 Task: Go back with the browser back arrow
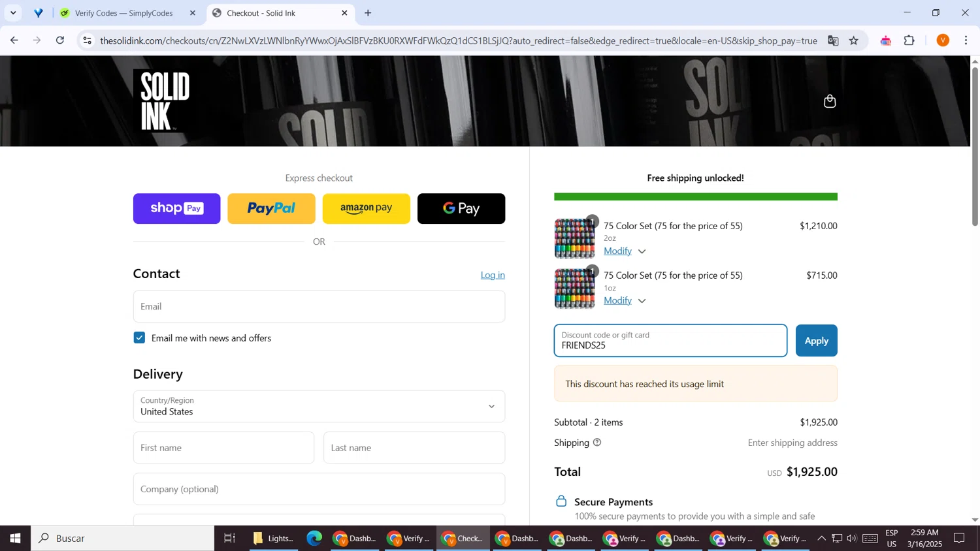14,40
